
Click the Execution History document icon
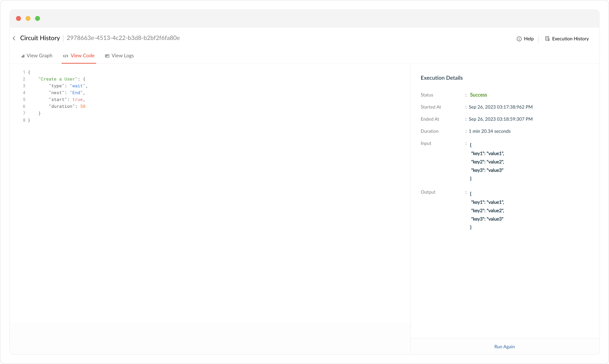[x=547, y=39]
